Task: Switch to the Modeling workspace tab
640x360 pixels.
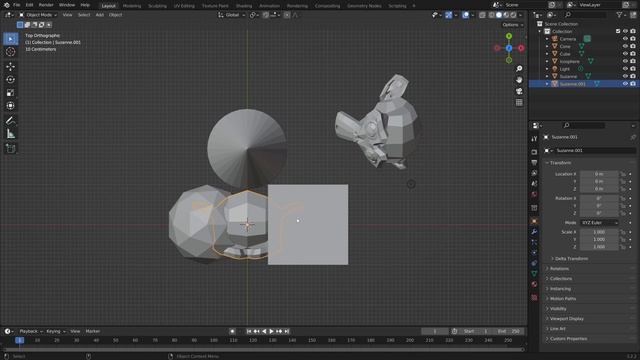Action: tap(132, 6)
